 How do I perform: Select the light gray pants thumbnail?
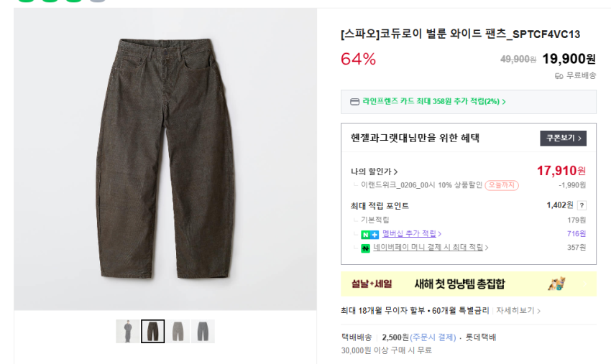pos(178,331)
